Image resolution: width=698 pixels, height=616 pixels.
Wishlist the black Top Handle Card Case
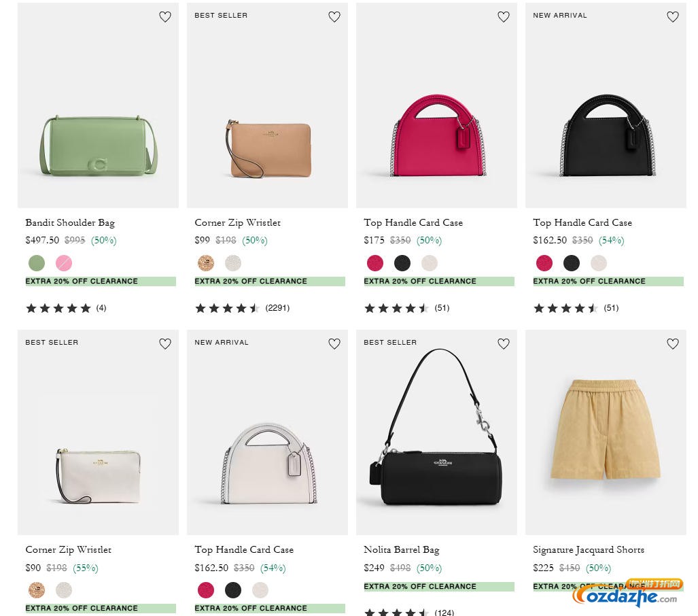673,17
